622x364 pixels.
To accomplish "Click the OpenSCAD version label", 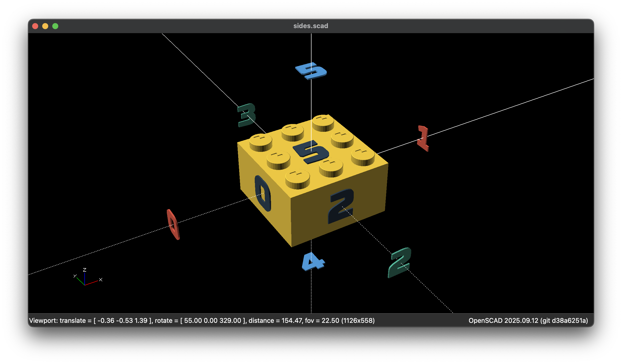I will click(528, 321).
